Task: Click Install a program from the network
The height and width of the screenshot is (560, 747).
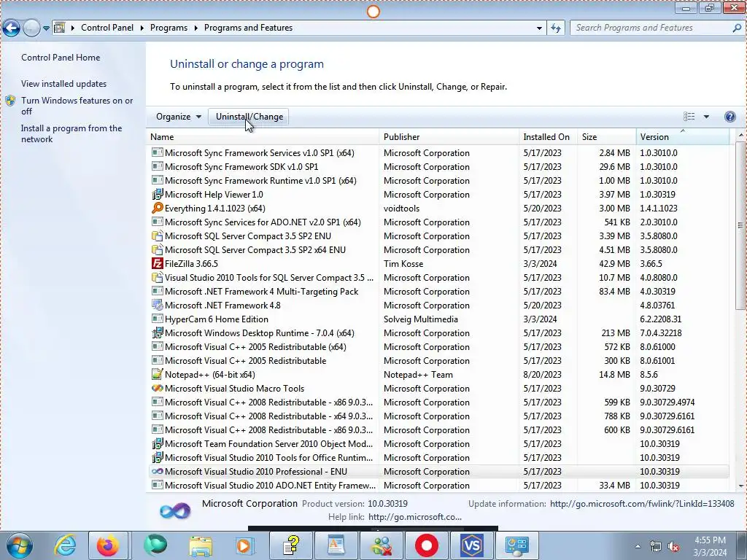Action: [71, 134]
